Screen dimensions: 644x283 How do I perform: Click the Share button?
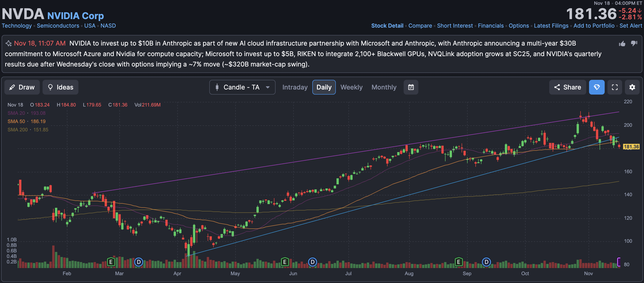pos(567,87)
